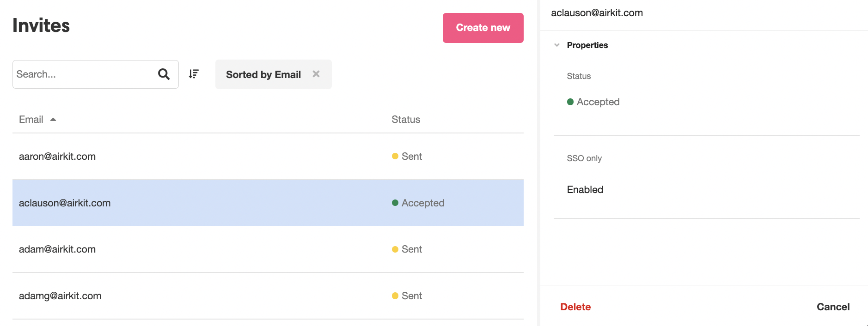Screen dimensions: 868x326
Task: Click the Create new button
Action: (x=483, y=28)
